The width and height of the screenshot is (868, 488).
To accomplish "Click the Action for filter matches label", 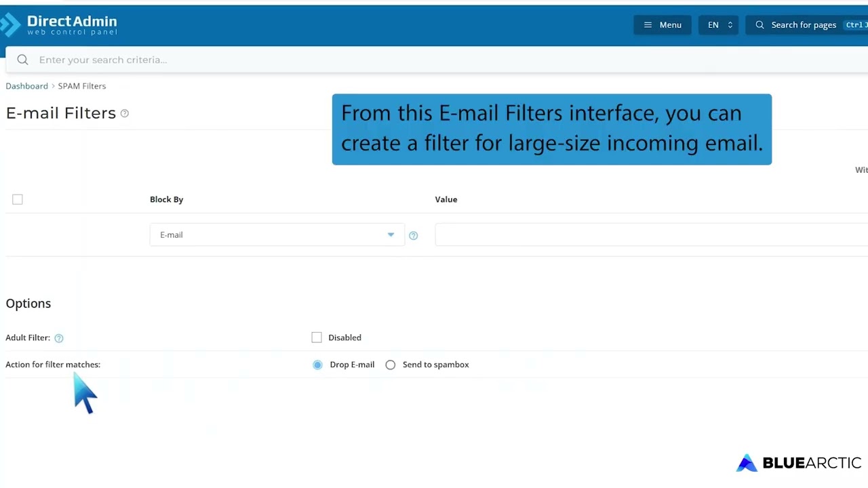I will 53,365.
